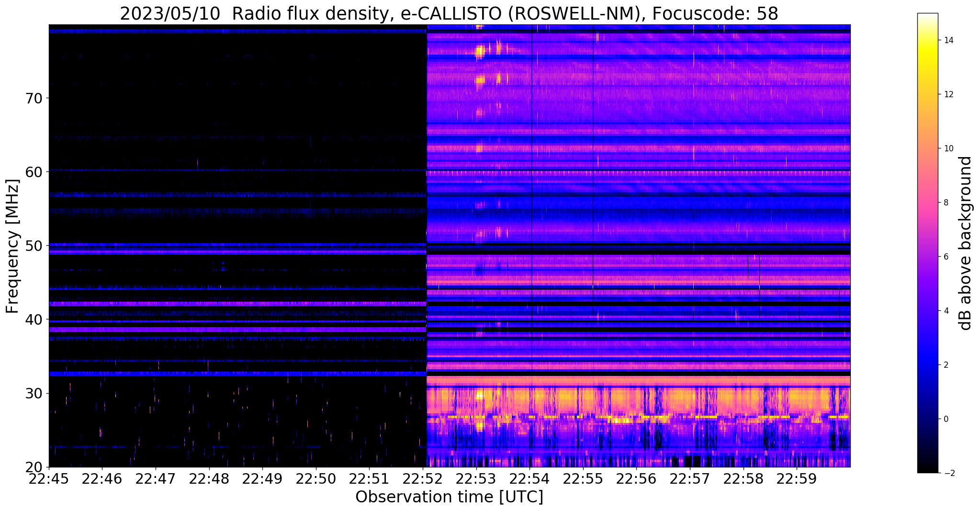
Task: Click the colorbar tick label 4
Action: point(946,311)
